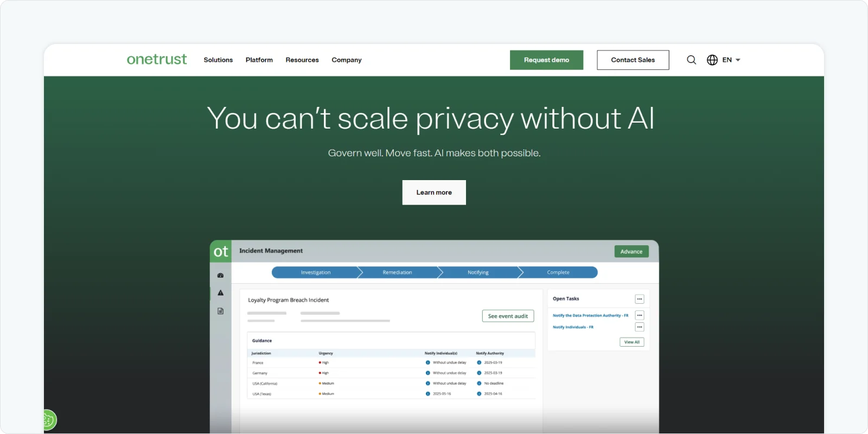Click the Advance button
This screenshot has width=868, height=434.
631,252
